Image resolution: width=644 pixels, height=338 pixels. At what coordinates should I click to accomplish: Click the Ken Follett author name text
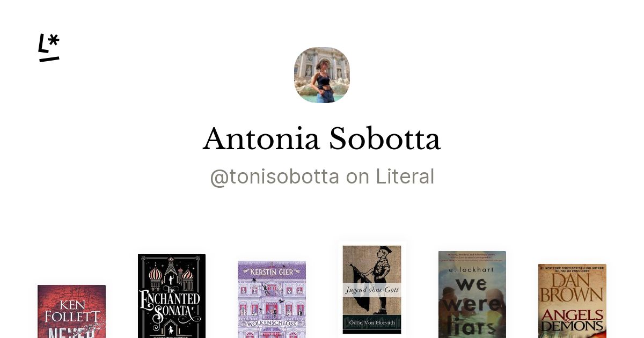(x=71, y=311)
